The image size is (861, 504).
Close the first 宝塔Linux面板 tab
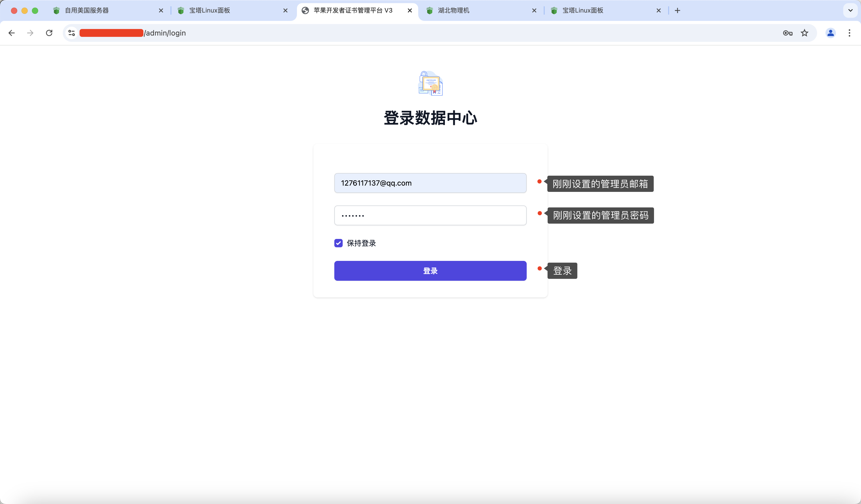click(x=285, y=11)
